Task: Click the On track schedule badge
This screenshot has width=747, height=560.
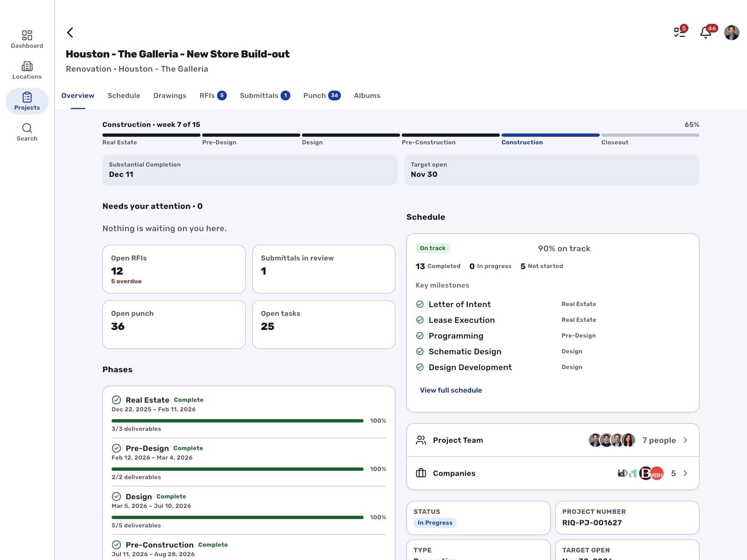Action: click(x=433, y=248)
